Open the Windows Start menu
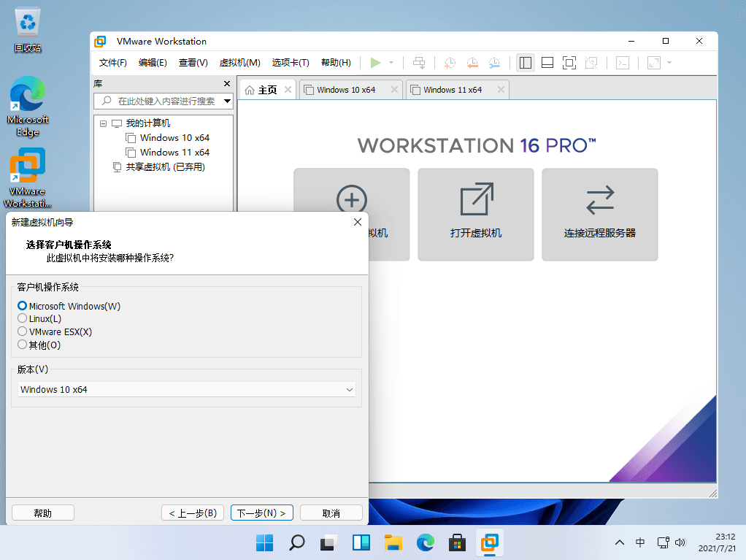The image size is (746, 560). click(264, 543)
